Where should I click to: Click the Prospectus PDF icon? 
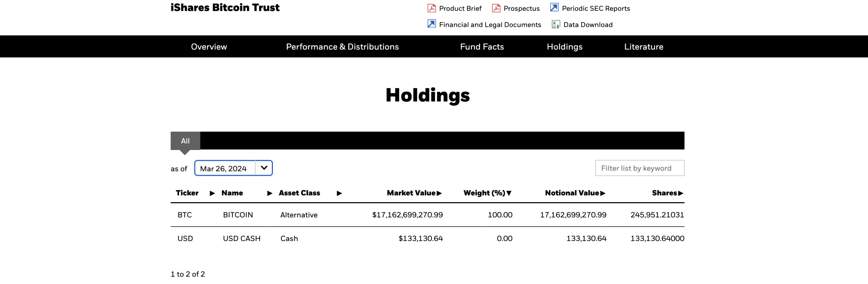click(496, 8)
